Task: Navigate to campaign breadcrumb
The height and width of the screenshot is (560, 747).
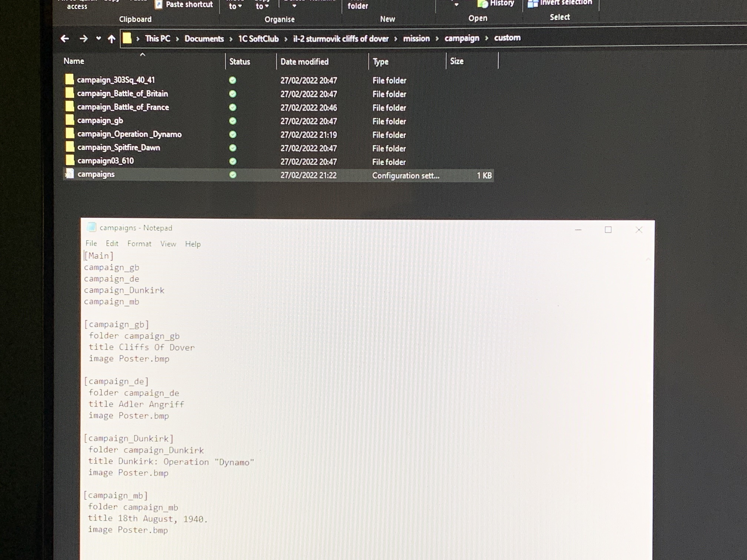Action: [462, 38]
